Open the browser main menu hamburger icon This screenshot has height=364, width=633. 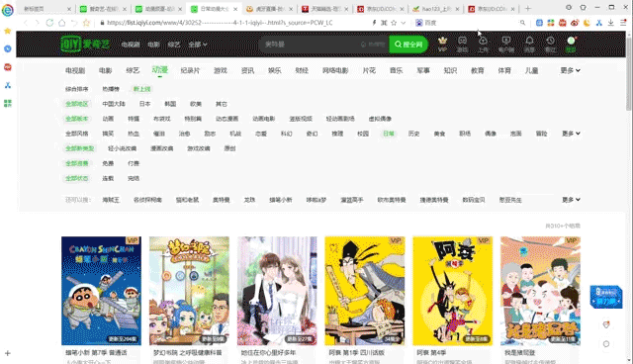[623, 23]
